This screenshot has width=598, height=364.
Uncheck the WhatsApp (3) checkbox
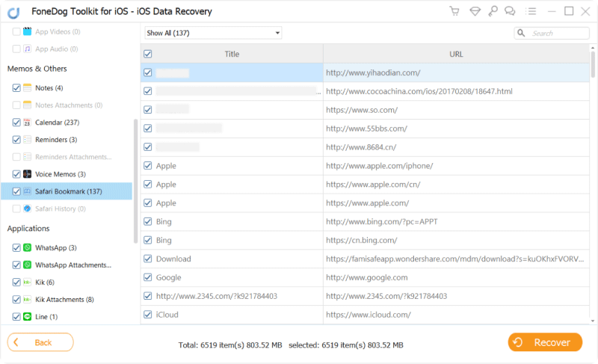[16, 247]
